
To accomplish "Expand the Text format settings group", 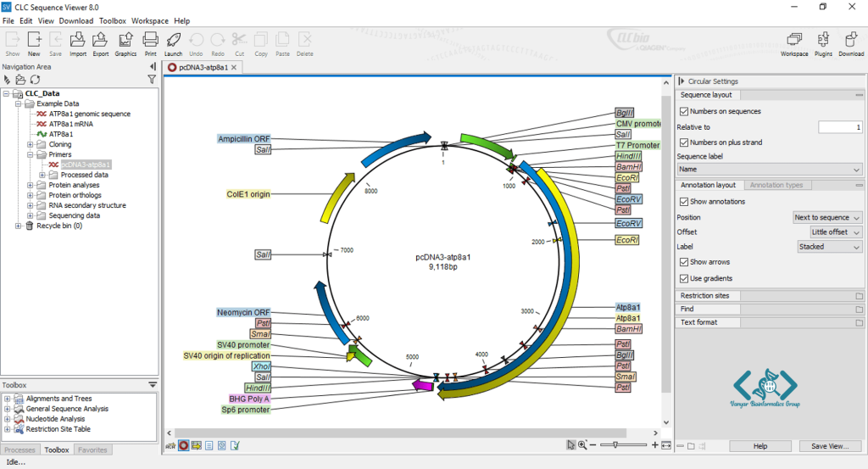I will click(860, 322).
